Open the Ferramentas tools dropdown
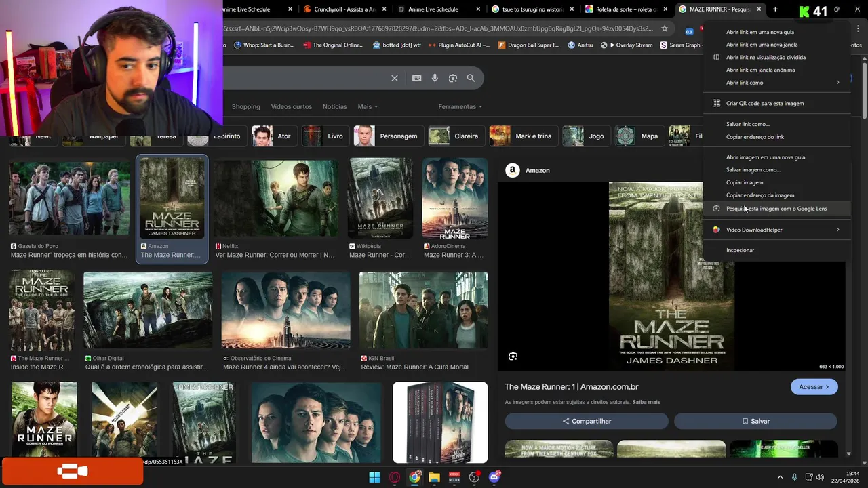This screenshot has width=868, height=488. coord(460,106)
